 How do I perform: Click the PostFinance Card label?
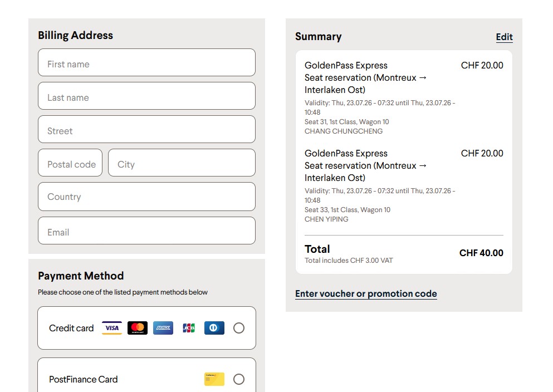click(83, 379)
